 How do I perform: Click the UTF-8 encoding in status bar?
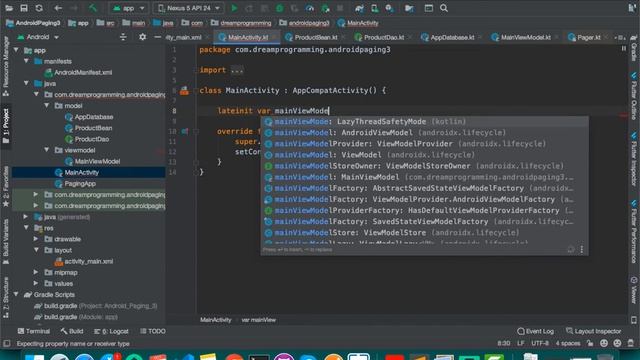click(540, 343)
